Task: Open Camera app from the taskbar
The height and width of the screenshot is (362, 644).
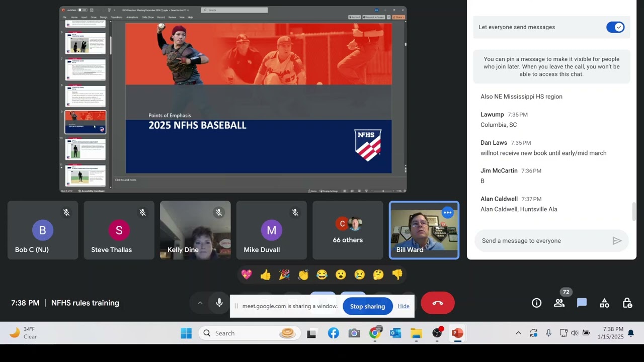Action: (x=354, y=333)
